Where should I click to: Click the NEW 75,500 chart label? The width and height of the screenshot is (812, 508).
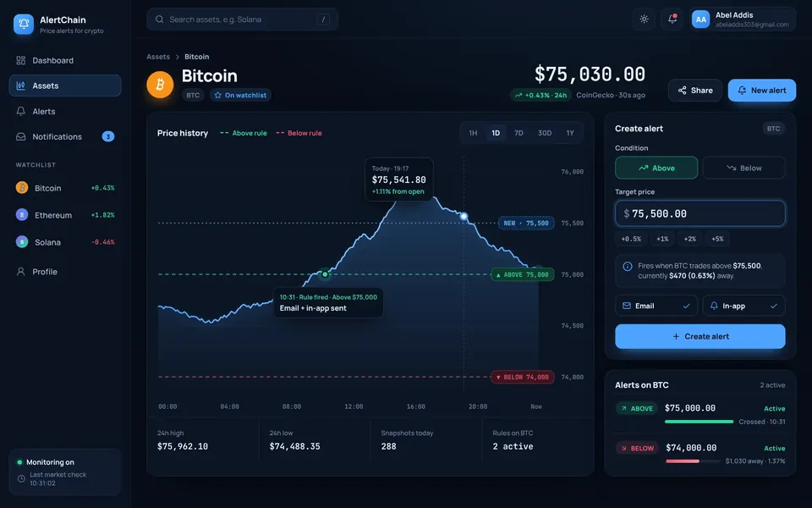pyautogui.click(x=525, y=223)
